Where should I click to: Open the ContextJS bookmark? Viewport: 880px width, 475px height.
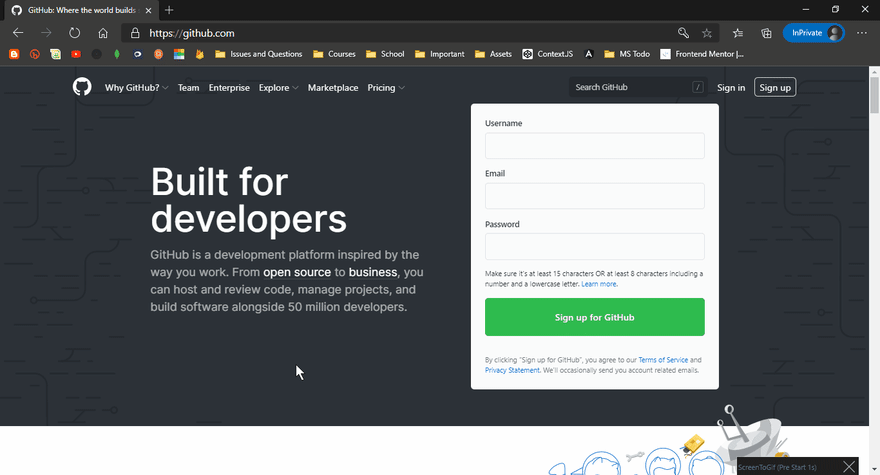coord(548,54)
